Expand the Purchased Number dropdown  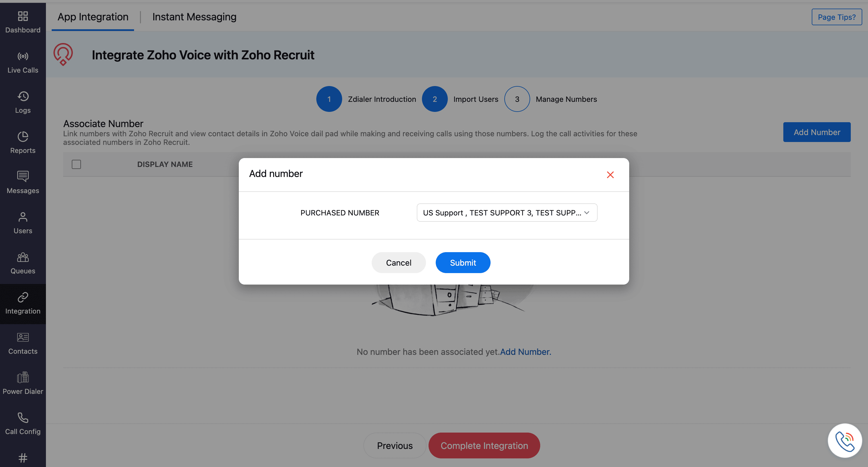tap(506, 213)
